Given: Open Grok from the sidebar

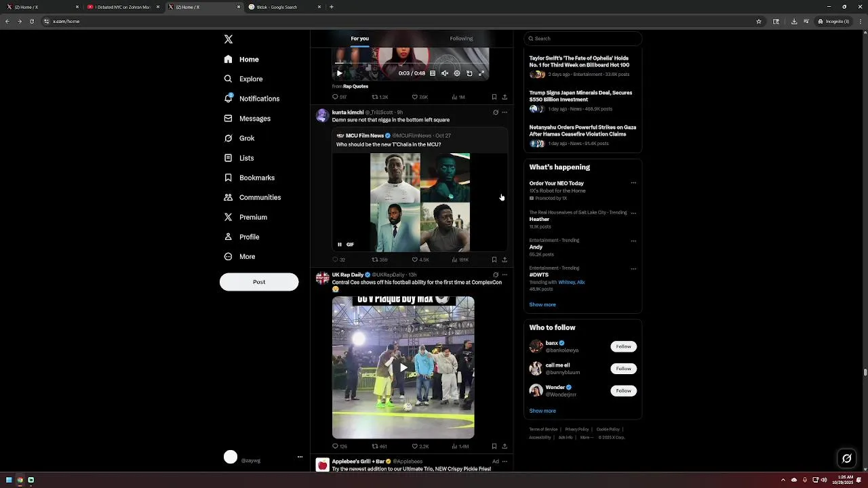Looking at the screenshot, I should click(239, 138).
